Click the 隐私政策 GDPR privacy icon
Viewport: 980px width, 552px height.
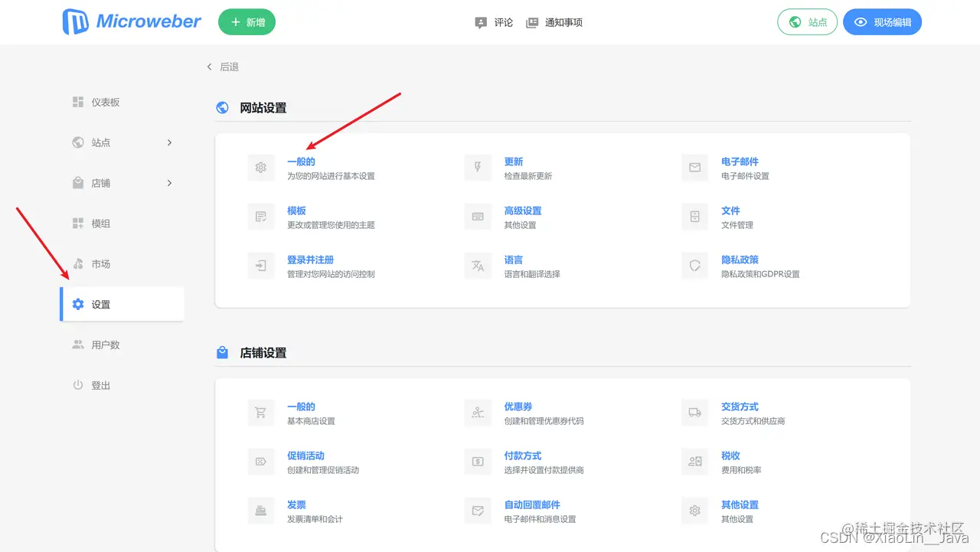(x=694, y=266)
